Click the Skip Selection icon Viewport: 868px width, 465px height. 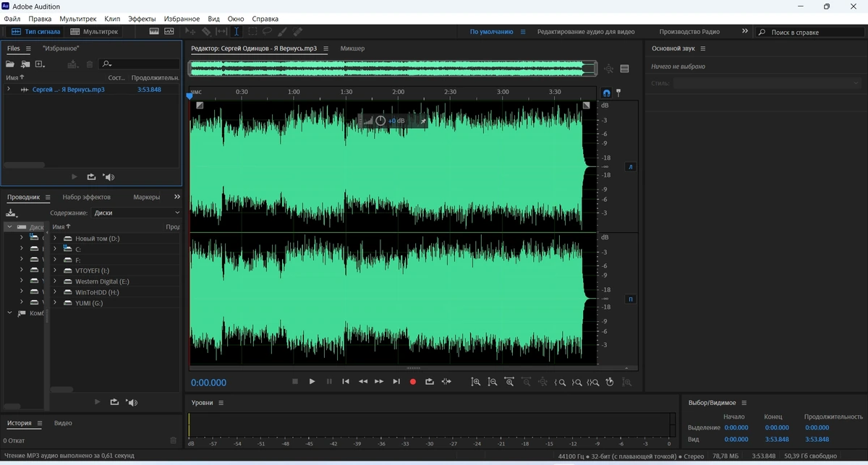tap(446, 381)
